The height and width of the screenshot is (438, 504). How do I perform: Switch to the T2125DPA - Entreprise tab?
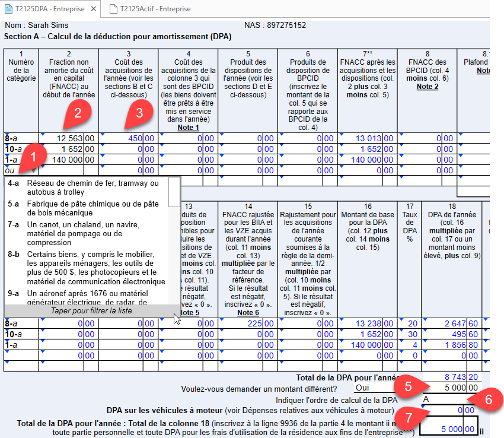coord(50,9)
